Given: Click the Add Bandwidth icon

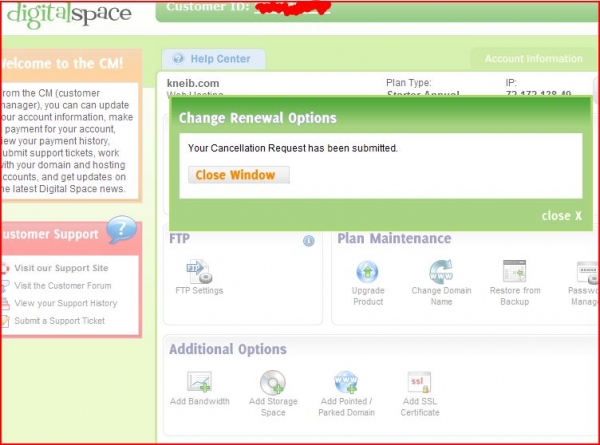Looking at the screenshot, I should coord(199,381).
